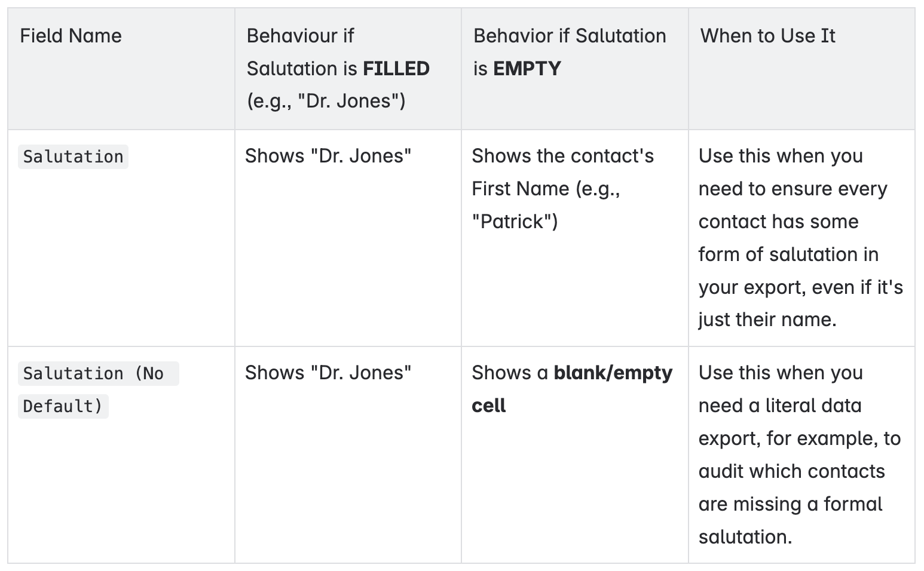
Task: Click the second row's "Shows "Dr. Jones"" cell
Action: [328, 373]
